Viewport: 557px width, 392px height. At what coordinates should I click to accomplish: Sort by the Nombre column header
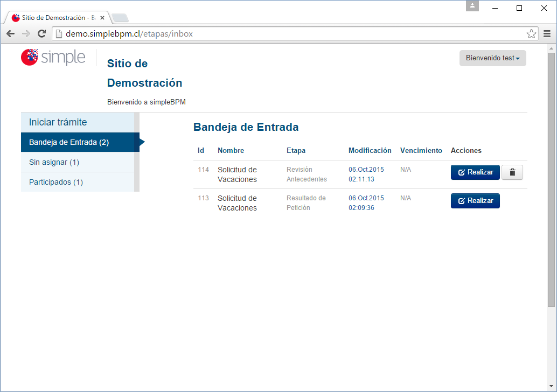231,151
